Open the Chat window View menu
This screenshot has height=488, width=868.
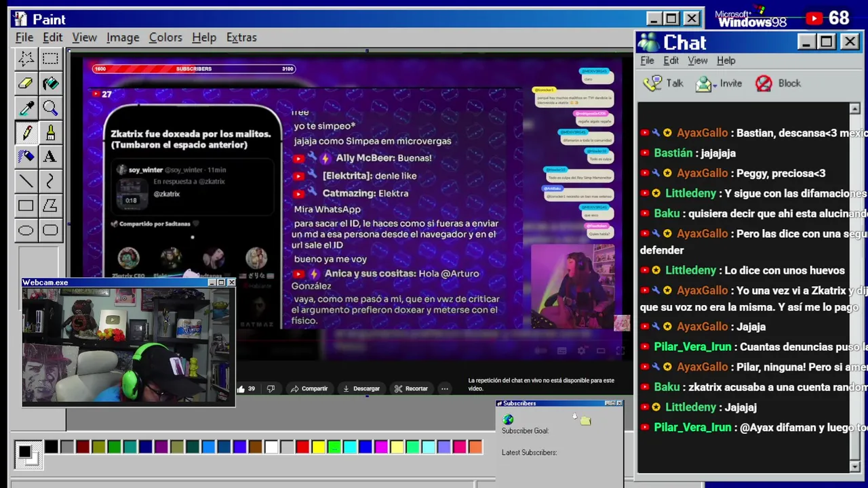tap(697, 60)
